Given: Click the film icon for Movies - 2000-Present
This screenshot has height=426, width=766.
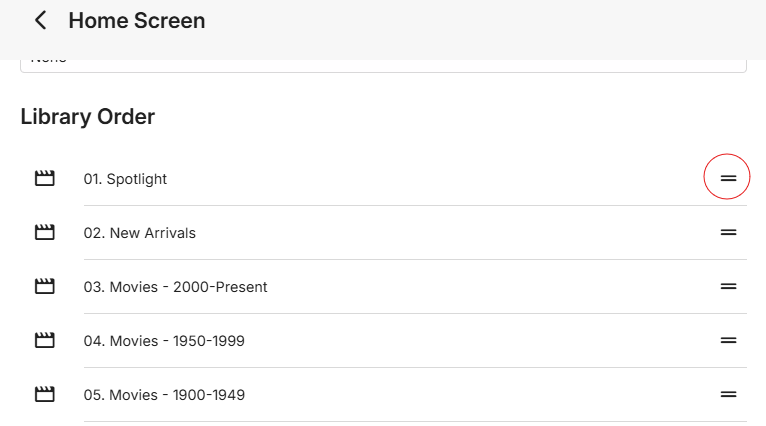Looking at the screenshot, I should click(44, 287).
